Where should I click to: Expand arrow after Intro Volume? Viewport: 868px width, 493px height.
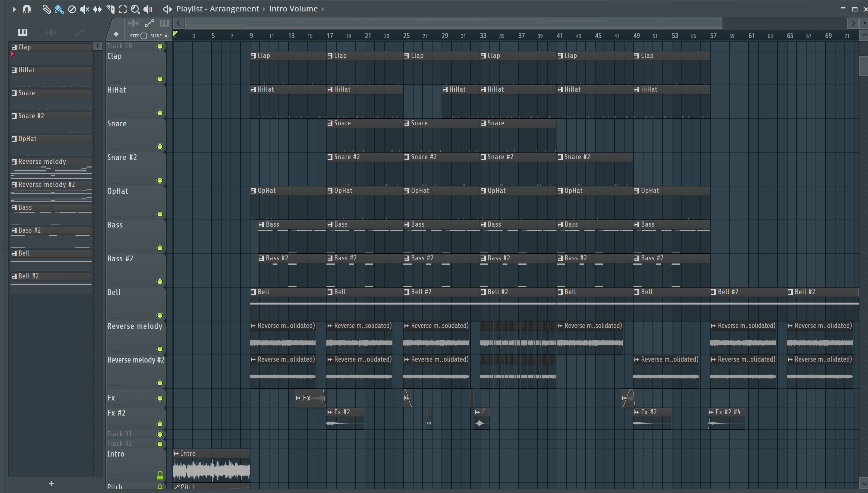[x=322, y=9]
